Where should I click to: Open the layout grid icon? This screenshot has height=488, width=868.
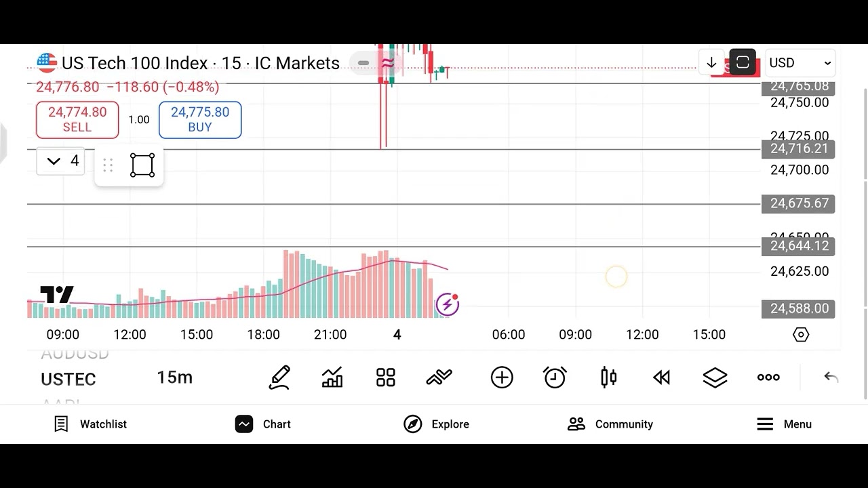pos(386,378)
